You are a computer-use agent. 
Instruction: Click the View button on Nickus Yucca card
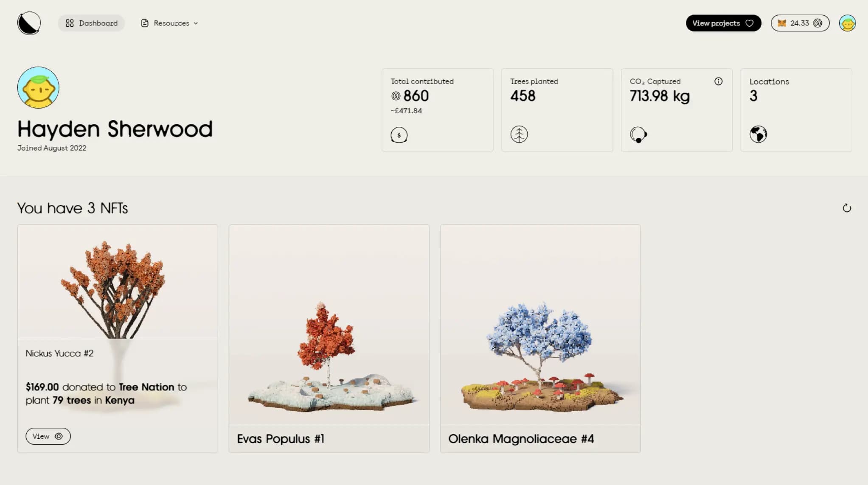pos(48,436)
